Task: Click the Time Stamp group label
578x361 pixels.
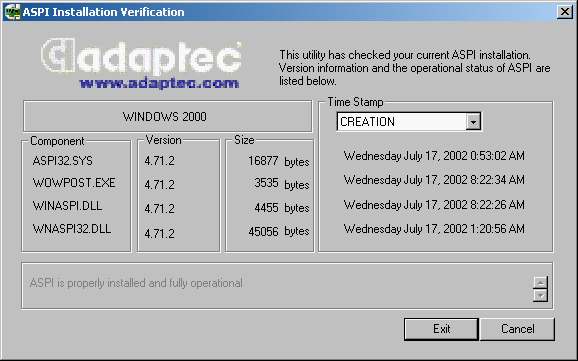Action: point(355,102)
